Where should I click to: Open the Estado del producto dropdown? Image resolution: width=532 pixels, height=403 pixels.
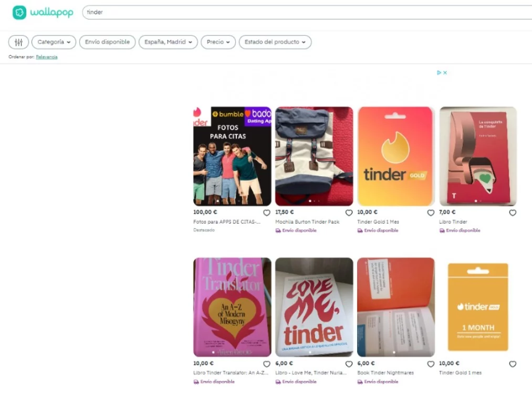(275, 42)
